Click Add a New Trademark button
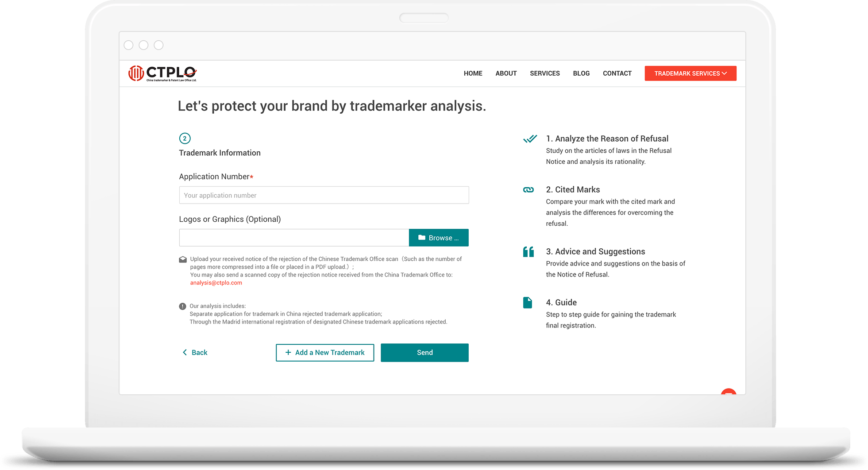Screen dimensions: 868x470 click(324, 353)
